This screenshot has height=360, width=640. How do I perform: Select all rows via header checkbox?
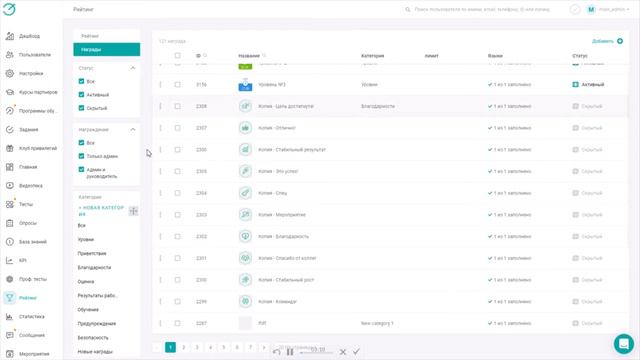point(178,56)
